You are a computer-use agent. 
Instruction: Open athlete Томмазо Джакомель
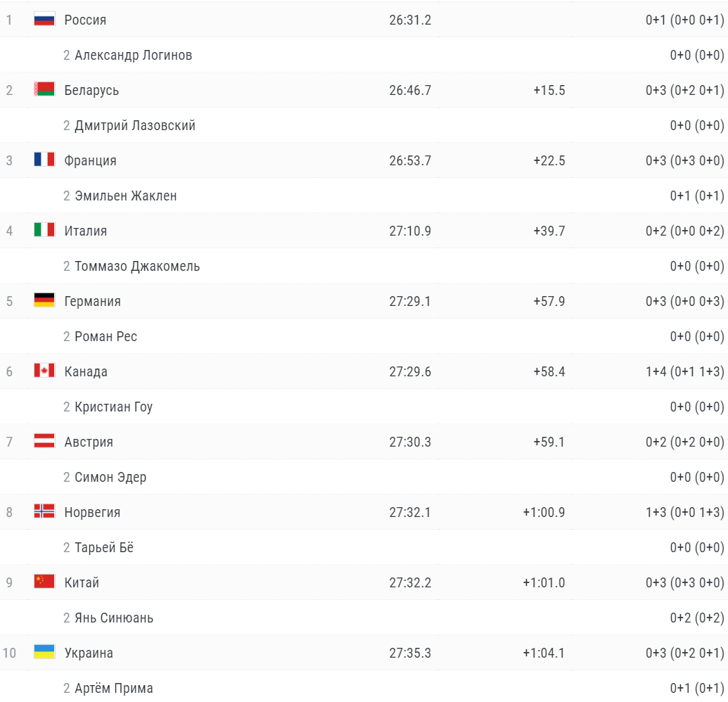137,267
